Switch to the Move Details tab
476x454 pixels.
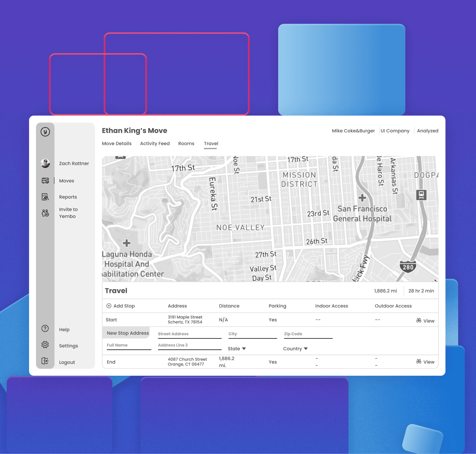point(117,143)
